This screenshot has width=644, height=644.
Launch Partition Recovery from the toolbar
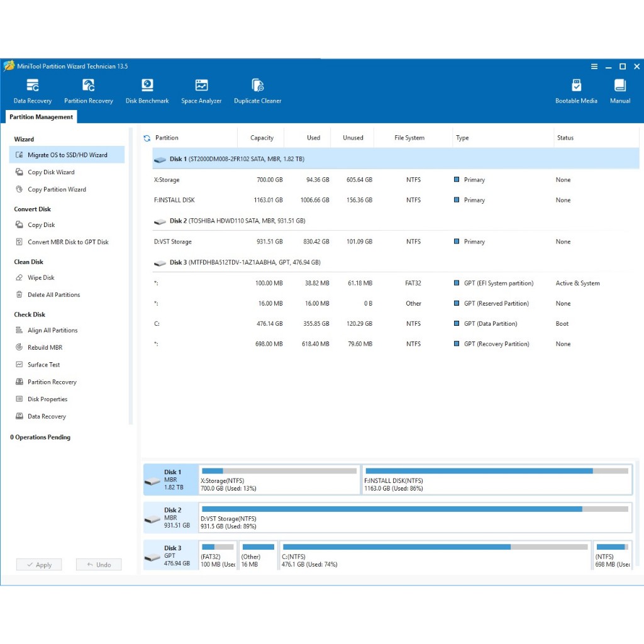coord(89,91)
